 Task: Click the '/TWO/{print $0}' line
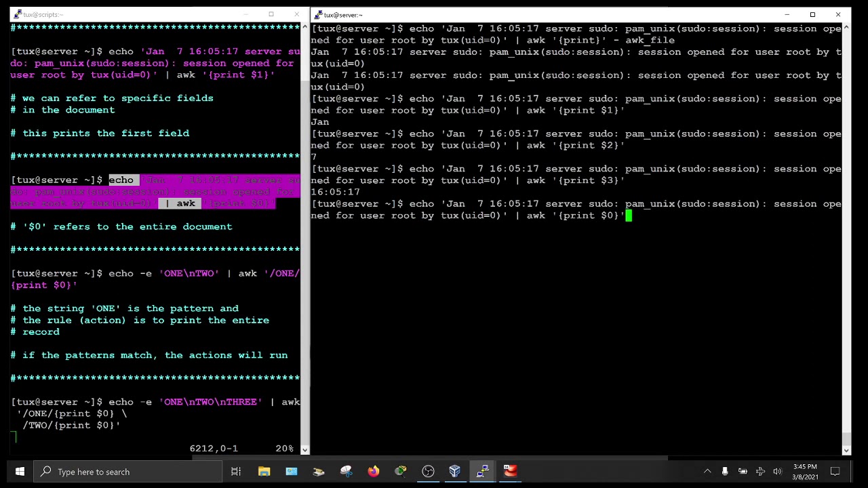(71, 425)
